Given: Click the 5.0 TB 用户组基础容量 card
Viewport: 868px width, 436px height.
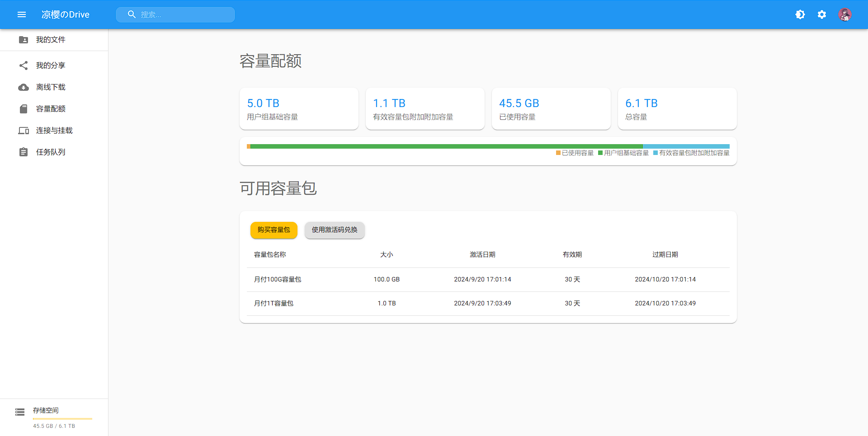Looking at the screenshot, I should 299,108.
